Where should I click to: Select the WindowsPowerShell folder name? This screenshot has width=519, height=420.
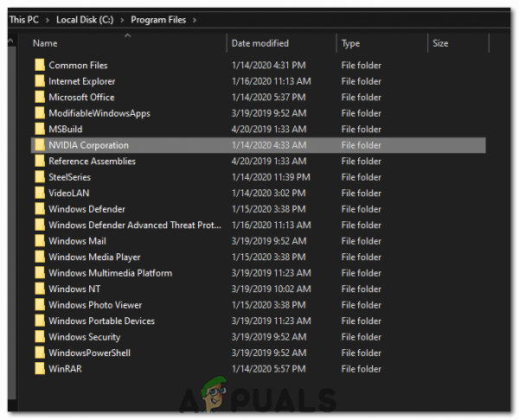click(89, 353)
